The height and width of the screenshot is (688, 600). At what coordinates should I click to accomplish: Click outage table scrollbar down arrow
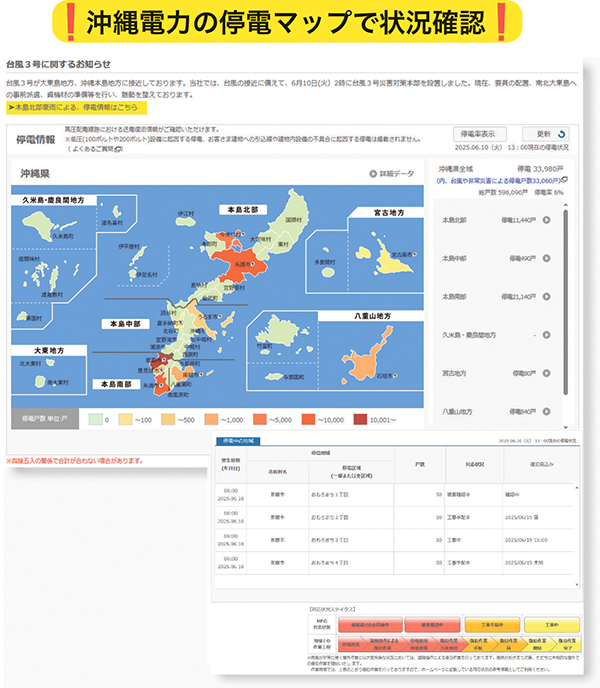tap(576, 584)
